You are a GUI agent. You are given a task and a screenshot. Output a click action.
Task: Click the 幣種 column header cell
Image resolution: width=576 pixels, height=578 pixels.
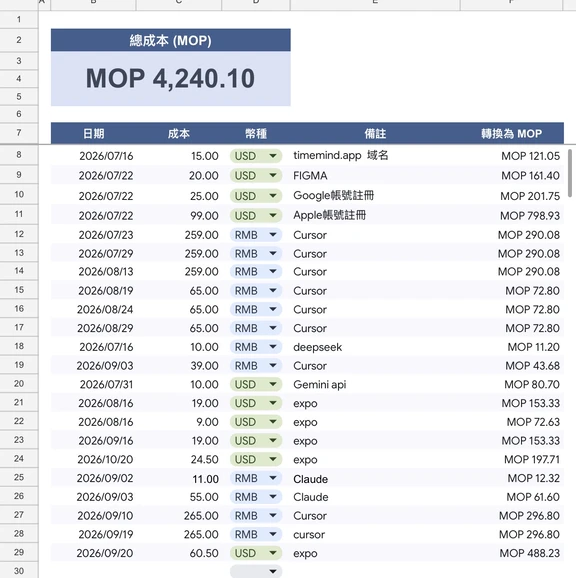256,133
